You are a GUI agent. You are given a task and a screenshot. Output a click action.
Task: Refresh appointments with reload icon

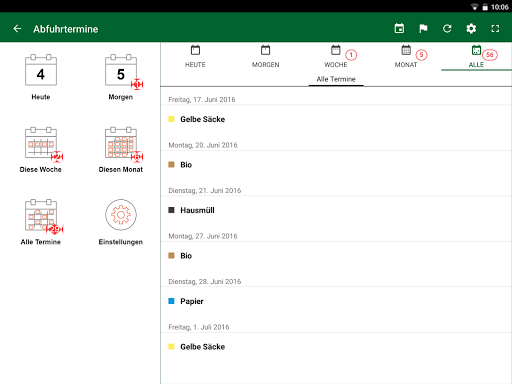pos(447,29)
